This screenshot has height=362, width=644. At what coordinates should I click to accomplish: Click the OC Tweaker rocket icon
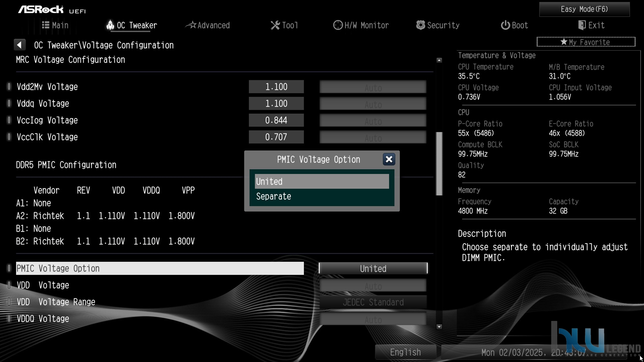(110, 25)
